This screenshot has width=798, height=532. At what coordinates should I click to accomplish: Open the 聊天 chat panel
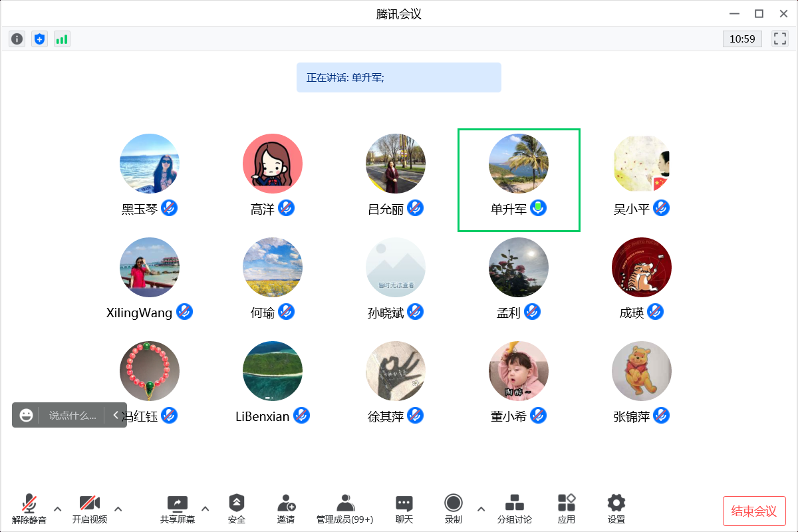(x=404, y=509)
